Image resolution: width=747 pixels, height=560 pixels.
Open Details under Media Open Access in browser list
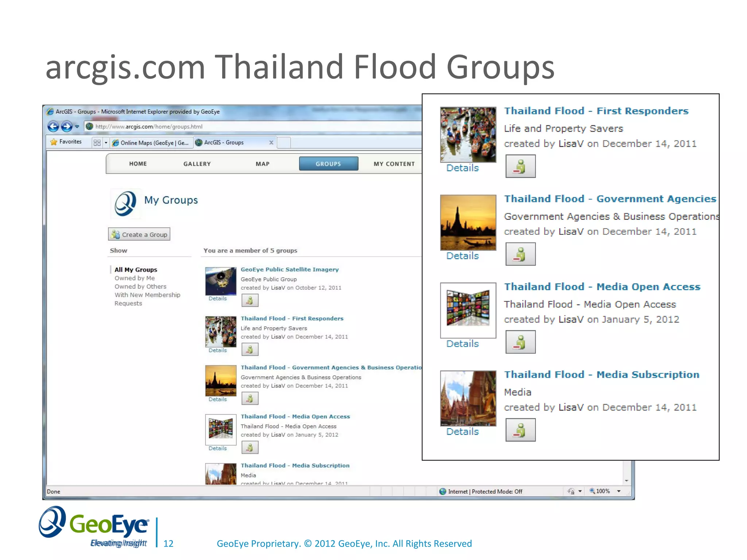(x=217, y=448)
